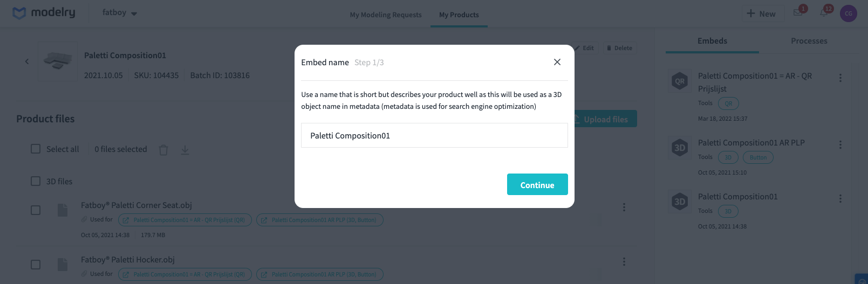
Task: Switch to the Processes tab
Action: 809,41
